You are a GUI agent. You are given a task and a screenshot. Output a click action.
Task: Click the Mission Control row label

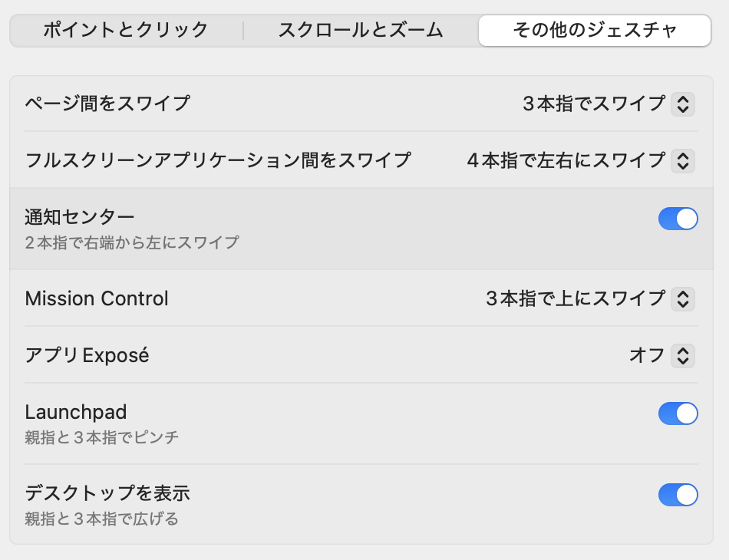[x=97, y=298]
